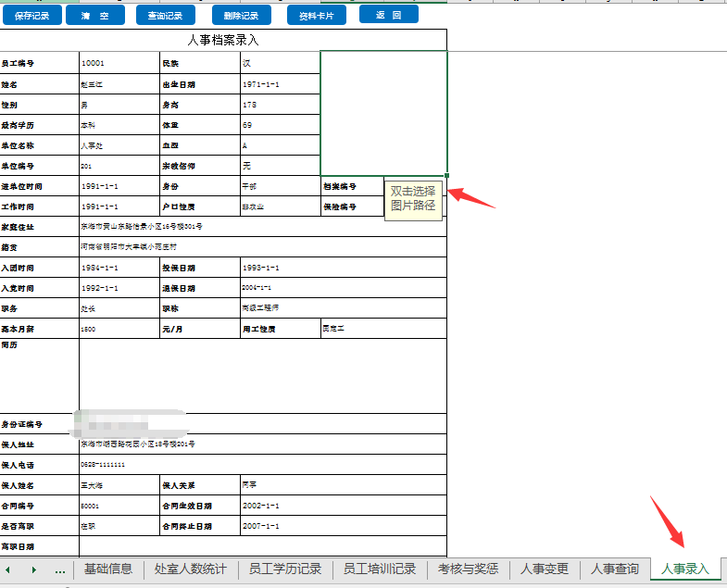This screenshot has height=588, width=727.
Task: Click the 入党时间 value 1992-1-1
Action: tap(119, 288)
